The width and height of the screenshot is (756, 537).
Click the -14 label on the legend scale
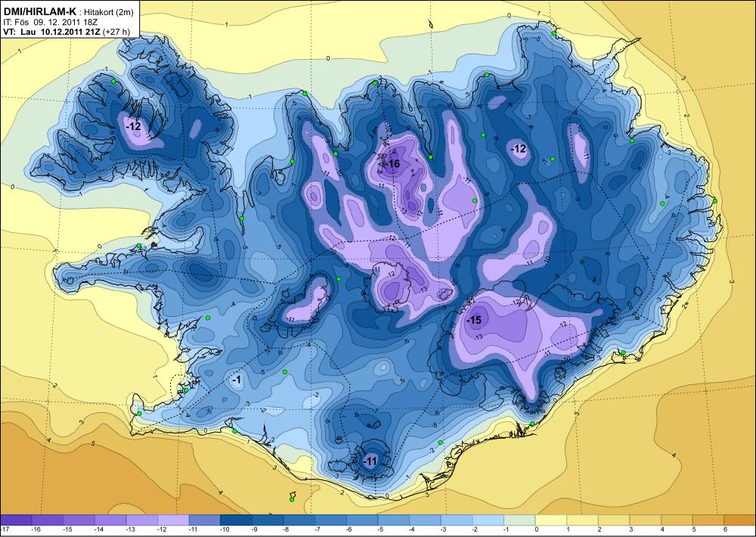[x=98, y=529]
